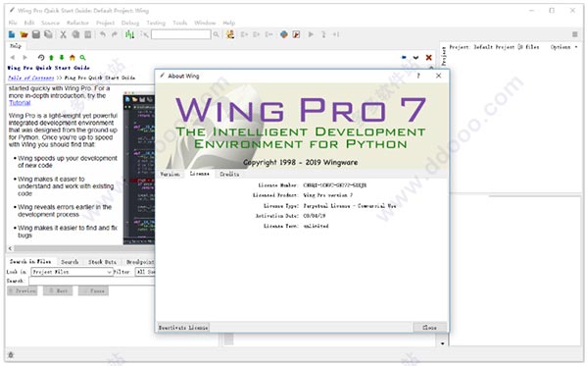Image resolution: width=588 pixels, height=366 pixels.
Task: Click the magnifier icon beside toolbar search
Action: [x=216, y=34]
